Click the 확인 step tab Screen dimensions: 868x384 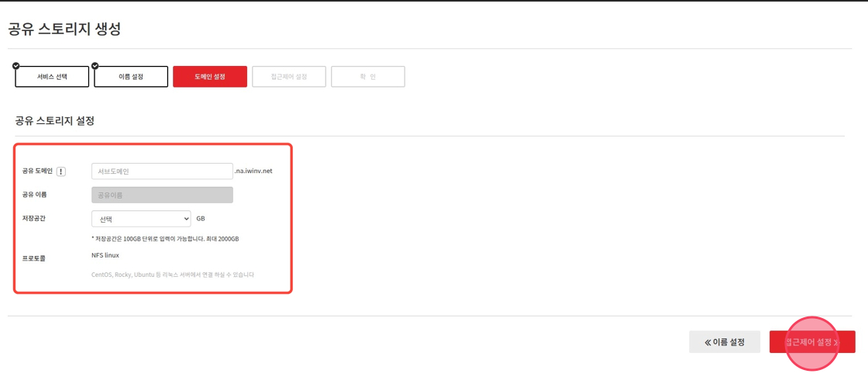368,77
